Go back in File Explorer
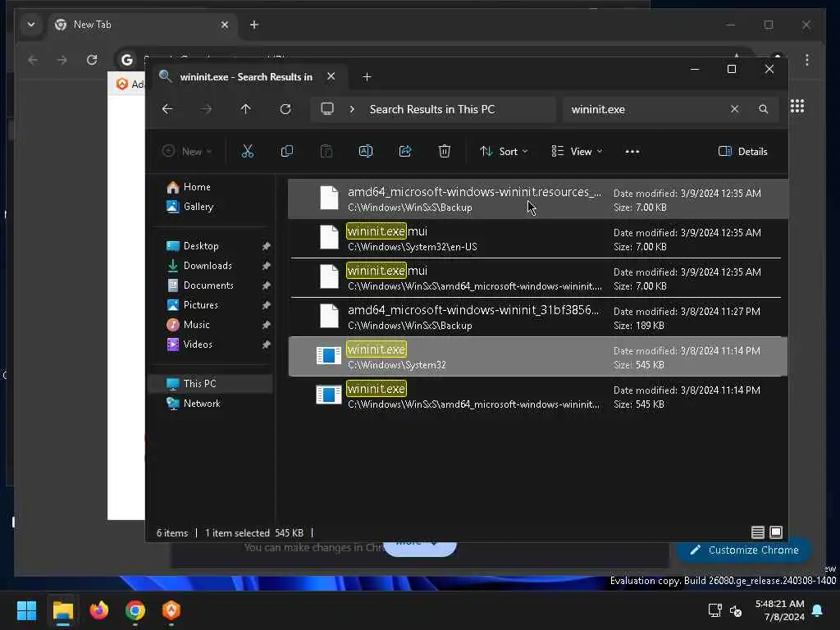Viewport: 840px width, 630px height. click(x=167, y=109)
